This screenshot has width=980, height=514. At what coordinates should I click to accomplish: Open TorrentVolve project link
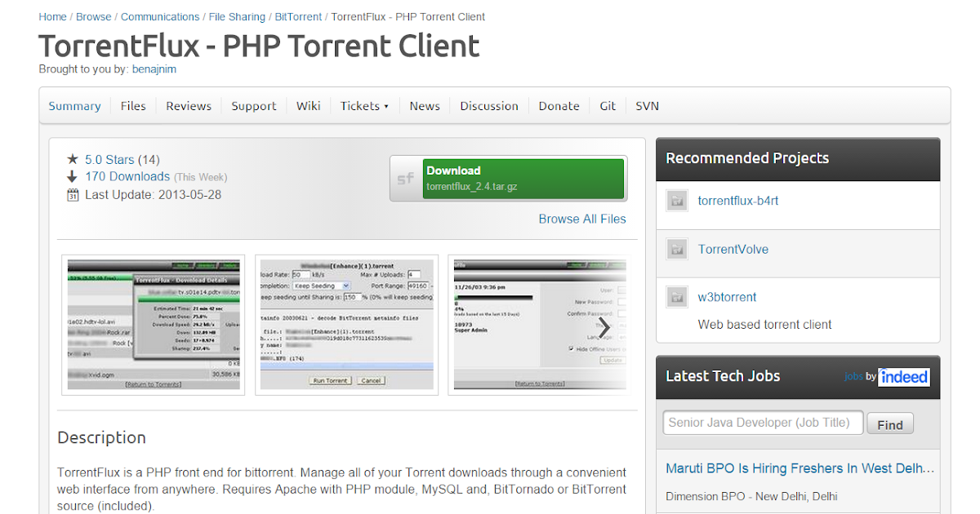(733, 249)
